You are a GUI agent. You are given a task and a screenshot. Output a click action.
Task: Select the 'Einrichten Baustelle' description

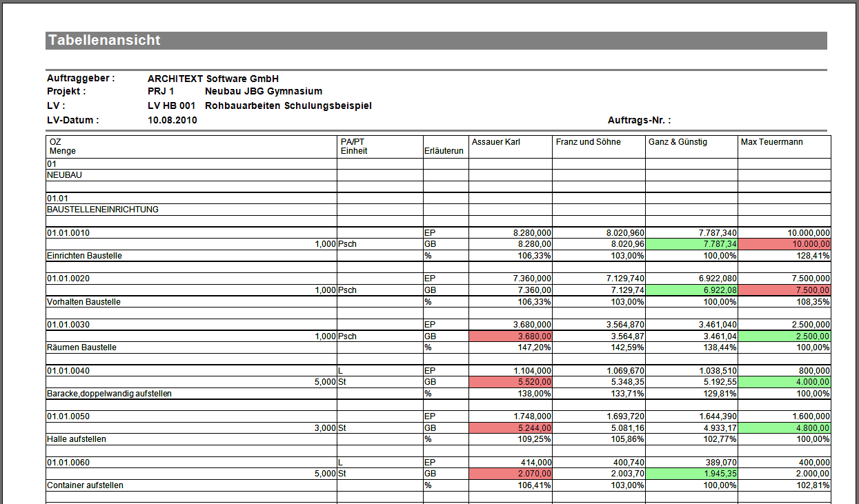click(x=84, y=256)
